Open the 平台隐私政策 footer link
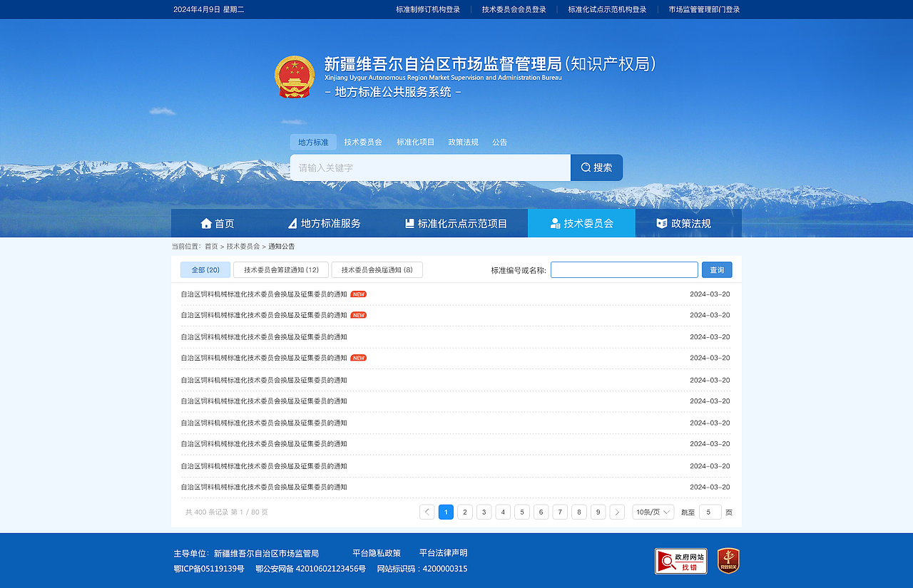This screenshot has height=588, width=913. [377, 552]
